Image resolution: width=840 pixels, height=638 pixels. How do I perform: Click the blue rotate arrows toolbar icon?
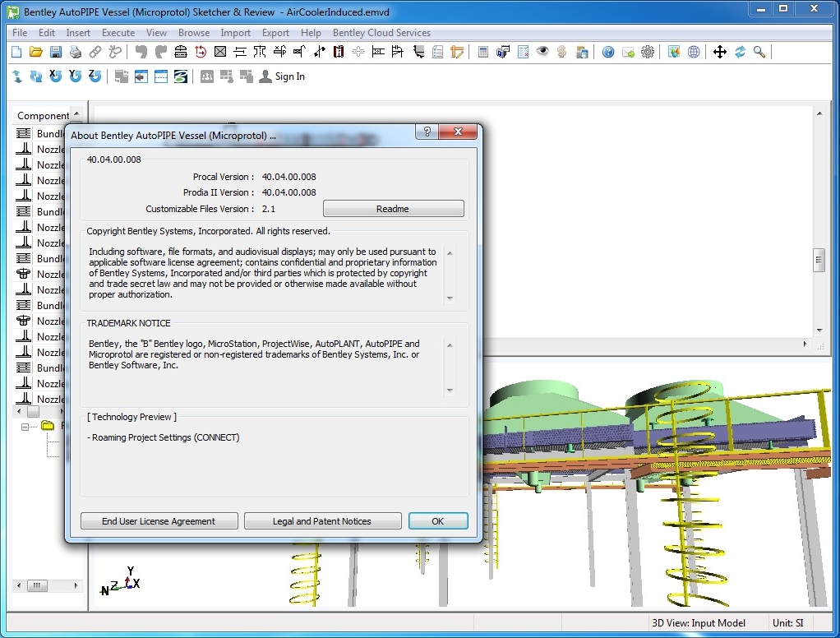pyautogui.click(x=740, y=52)
